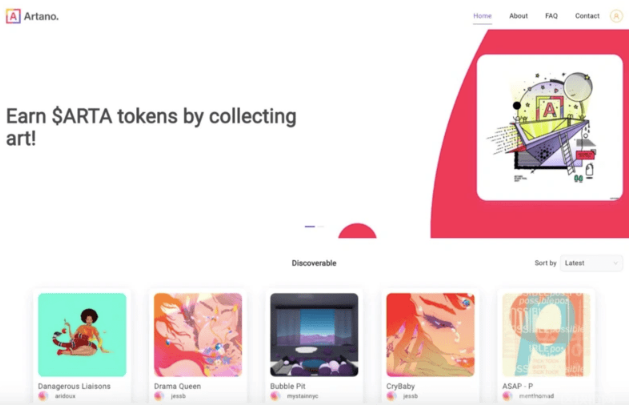Image resolution: width=629 pixels, height=410 pixels.
Task: Click aridoux artist avatar icon
Action: pyautogui.click(x=43, y=396)
